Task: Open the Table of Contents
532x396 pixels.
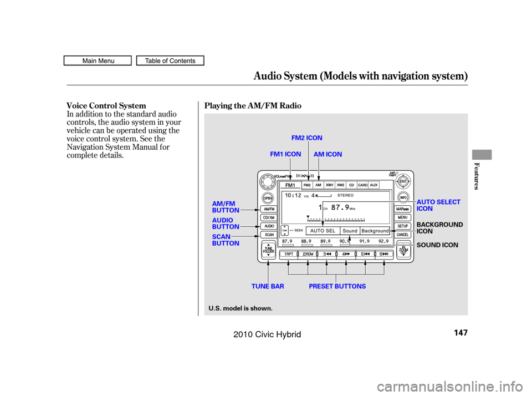Action: 170,60
